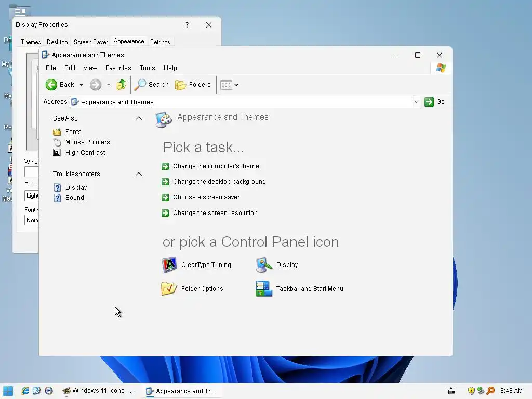Image resolution: width=532 pixels, height=399 pixels.
Task: Open the Tools menu
Action: pos(147,68)
